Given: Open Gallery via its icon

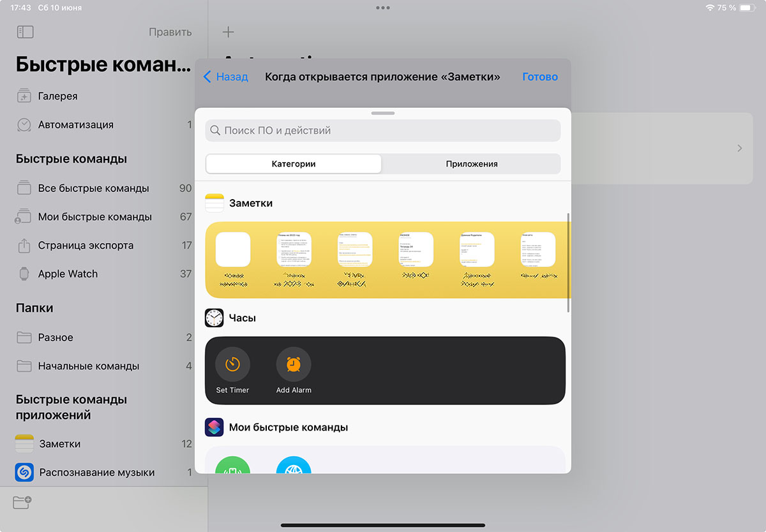Looking at the screenshot, I should click(x=24, y=96).
